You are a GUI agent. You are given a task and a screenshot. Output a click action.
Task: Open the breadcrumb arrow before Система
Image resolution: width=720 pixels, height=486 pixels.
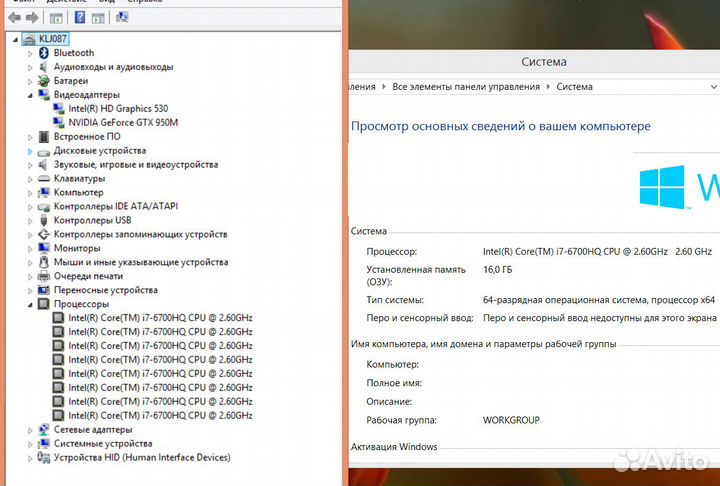coord(548,86)
